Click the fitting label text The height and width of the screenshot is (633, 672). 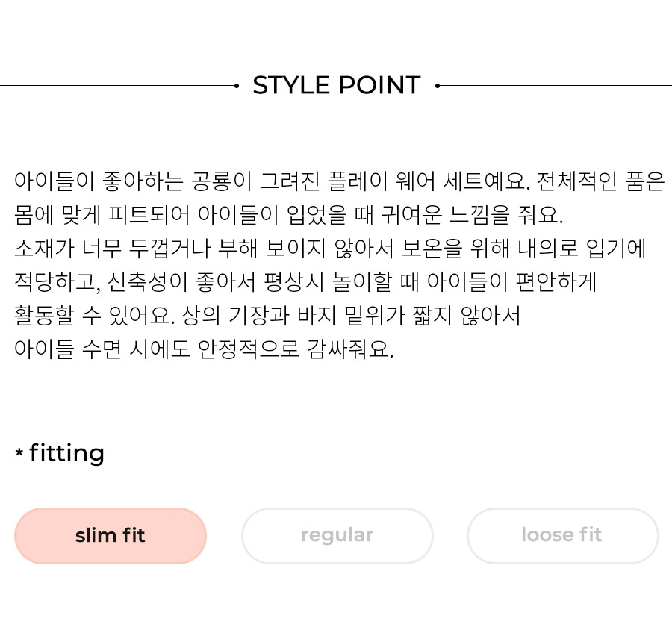[x=67, y=453]
